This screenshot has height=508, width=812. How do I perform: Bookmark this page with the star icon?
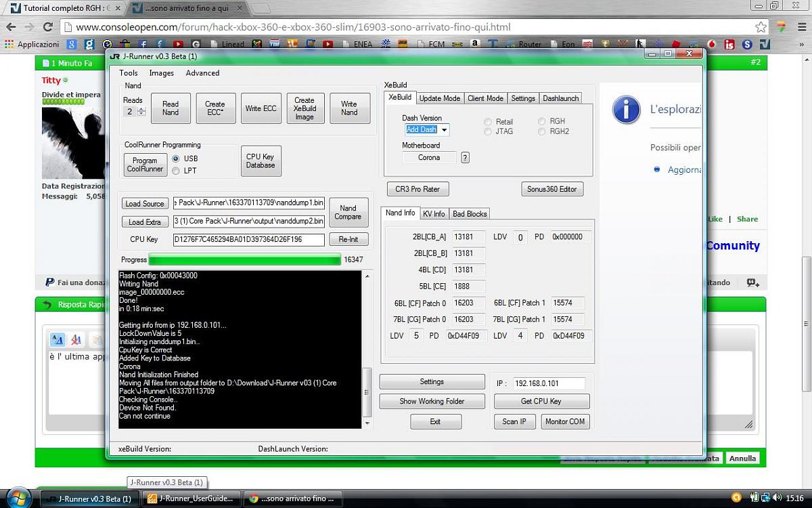pos(761,27)
